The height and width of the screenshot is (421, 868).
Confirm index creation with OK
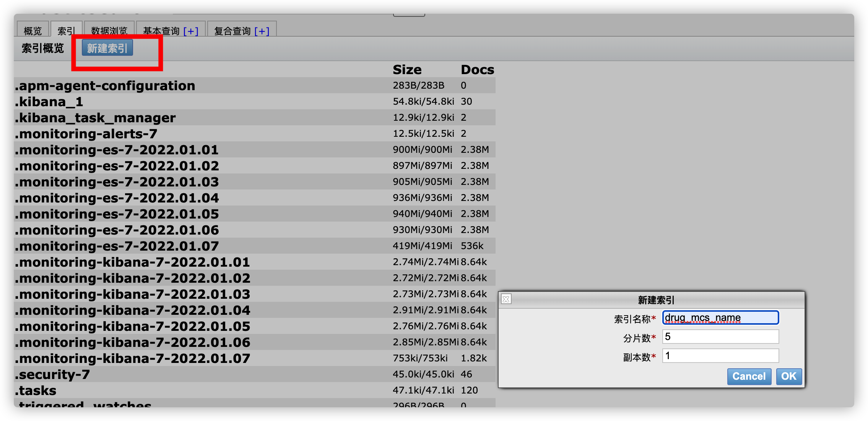pos(788,376)
